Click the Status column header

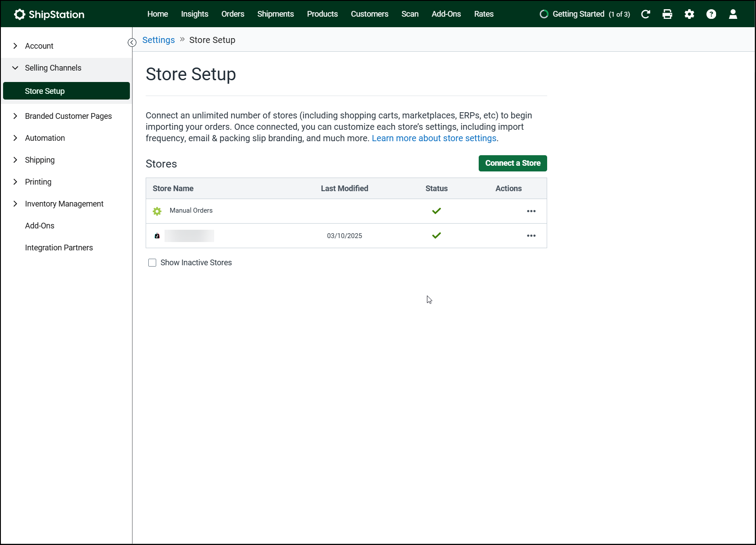437,189
